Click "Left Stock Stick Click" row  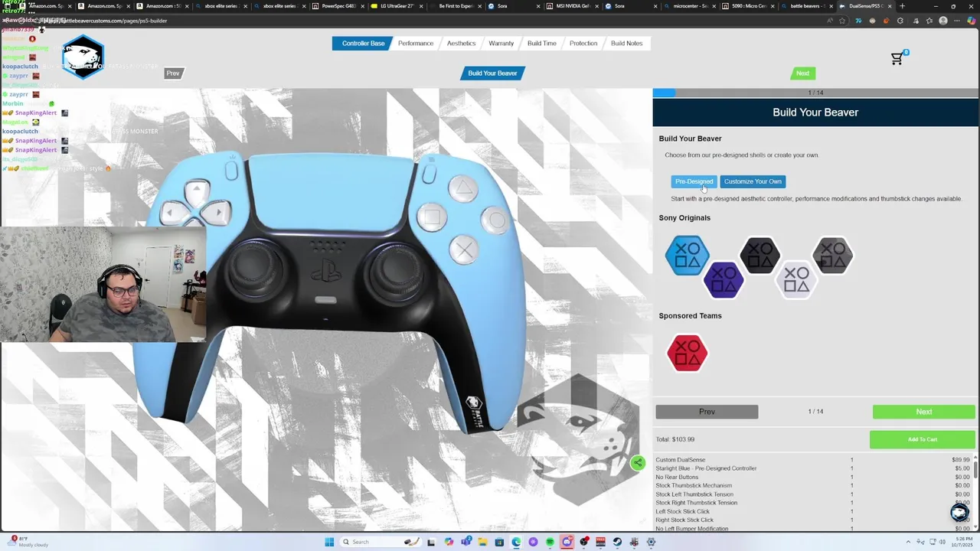pos(812,511)
